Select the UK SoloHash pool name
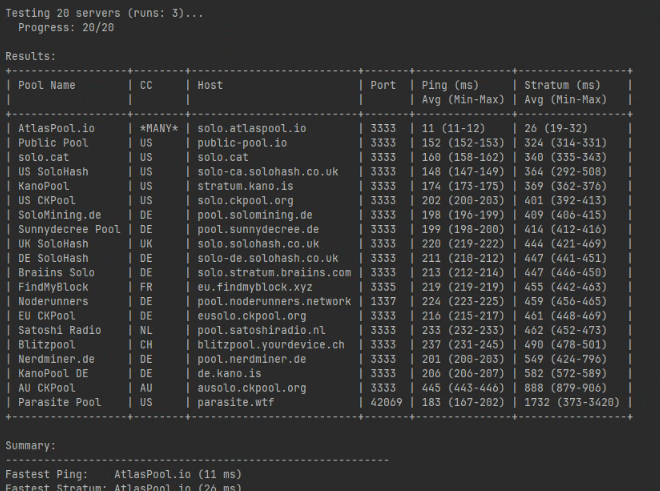Viewport: 660px width, 491px height. (53, 244)
